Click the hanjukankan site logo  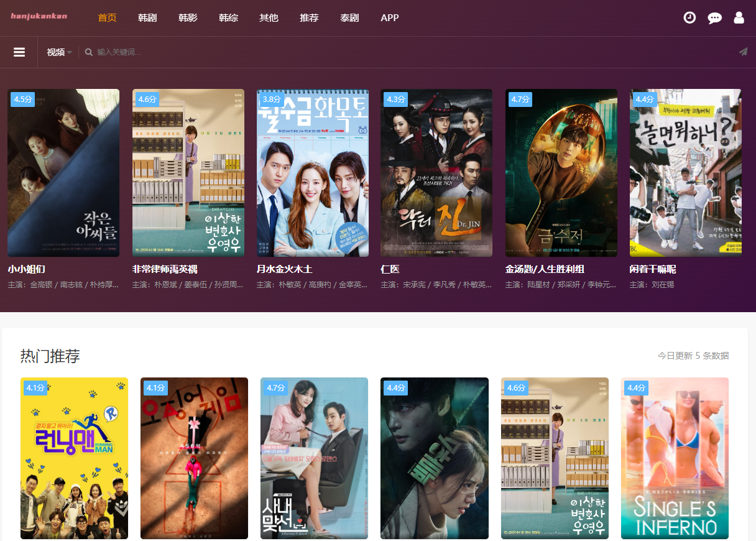coord(39,16)
